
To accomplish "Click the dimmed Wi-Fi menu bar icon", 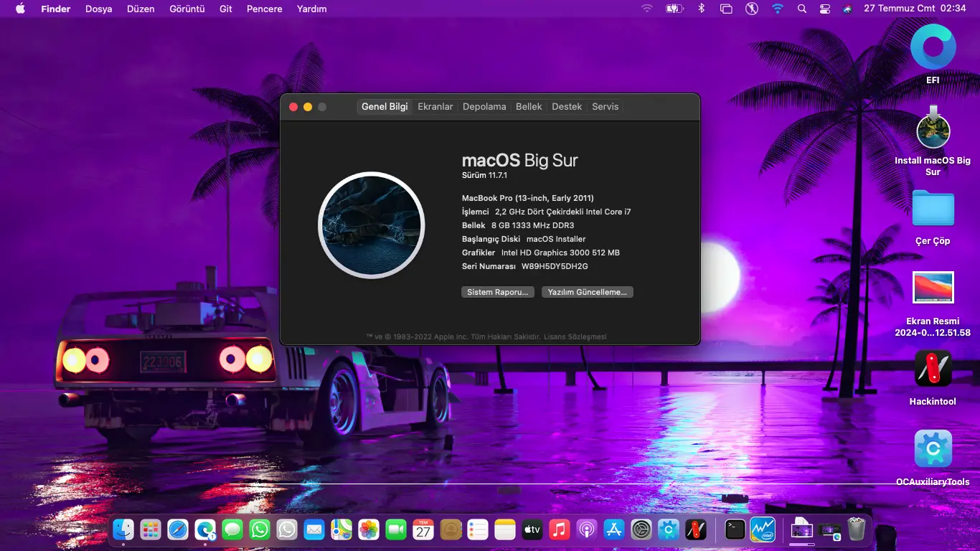I will (647, 9).
